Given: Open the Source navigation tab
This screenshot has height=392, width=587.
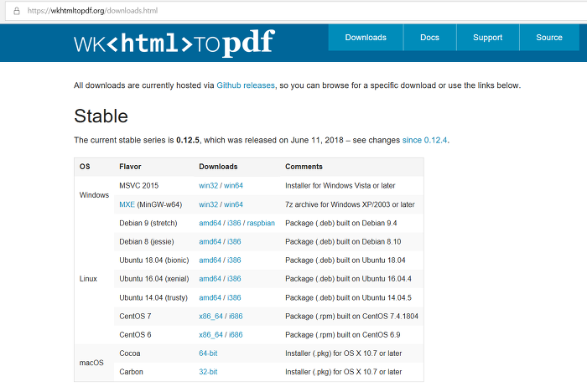Looking at the screenshot, I should coord(549,38).
